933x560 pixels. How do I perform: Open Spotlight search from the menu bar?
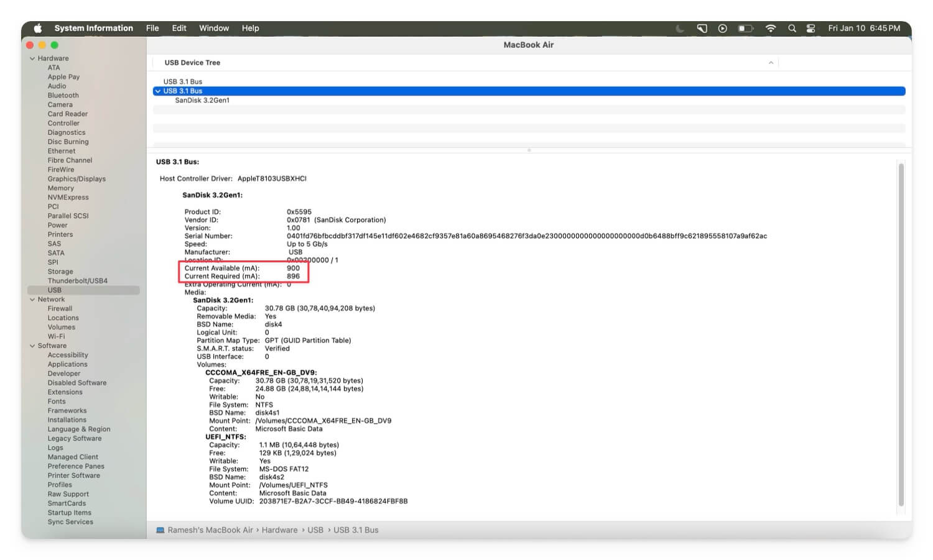coord(792,28)
